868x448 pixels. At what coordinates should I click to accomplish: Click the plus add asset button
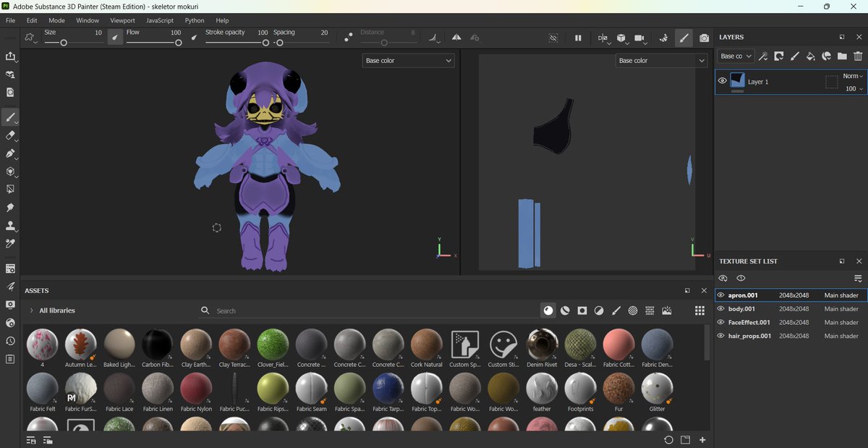[x=702, y=439]
